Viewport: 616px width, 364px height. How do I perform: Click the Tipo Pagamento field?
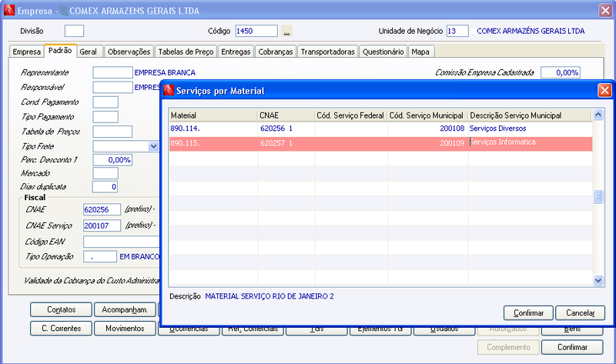pos(105,117)
